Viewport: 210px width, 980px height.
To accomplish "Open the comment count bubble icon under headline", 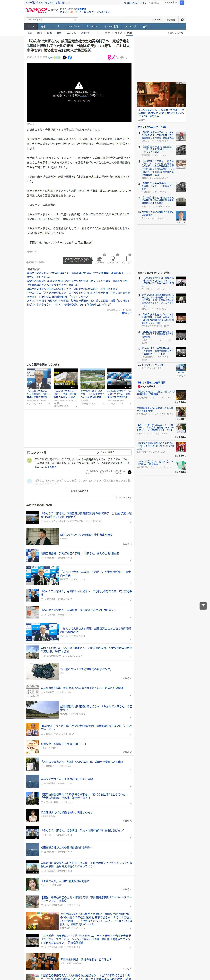I will tap(51, 57).
